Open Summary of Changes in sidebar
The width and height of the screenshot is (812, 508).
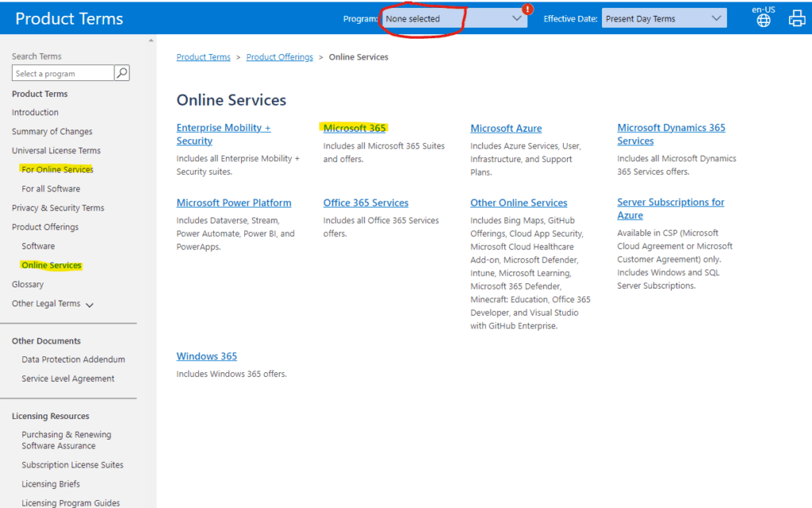pyautogui.click(x=52, y=132)
